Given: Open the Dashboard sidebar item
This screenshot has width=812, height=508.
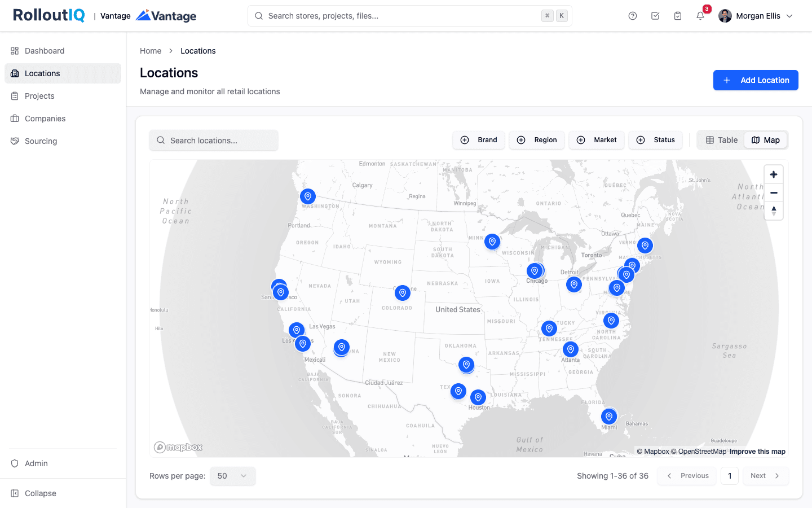Looking at the screenshot, I should tap(63, 51).
